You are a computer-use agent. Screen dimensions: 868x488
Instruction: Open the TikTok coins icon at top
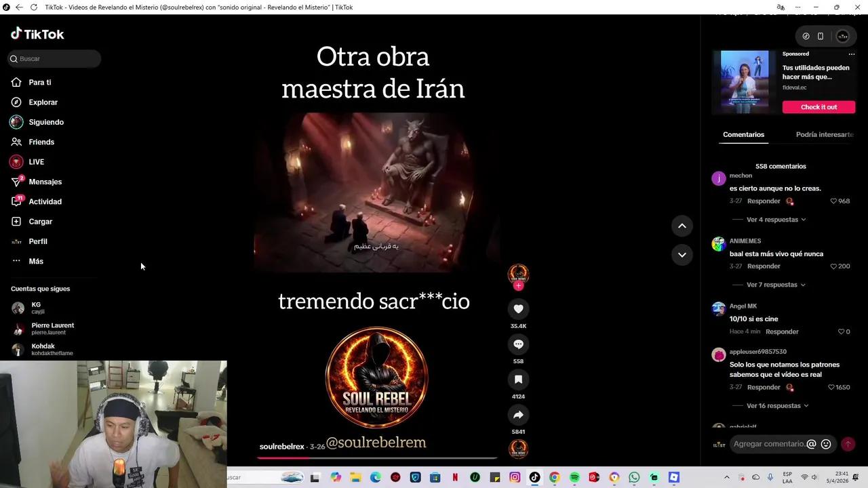(x=806, y=37)
